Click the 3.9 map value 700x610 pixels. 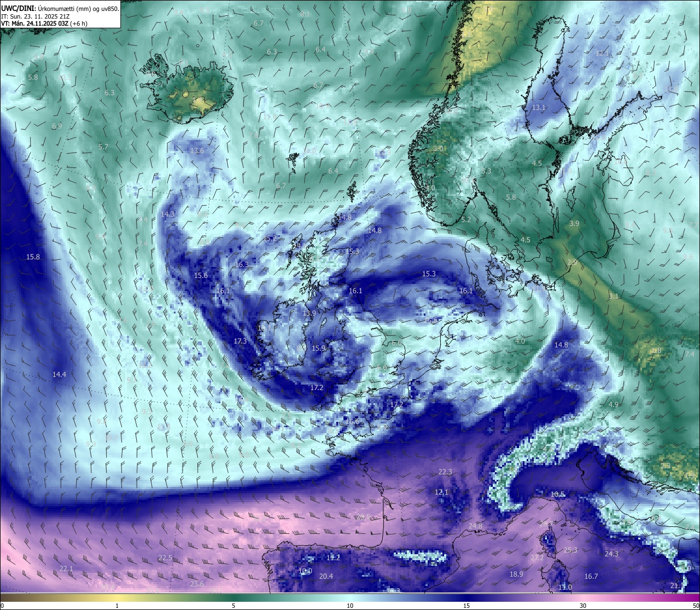[574, 223]
